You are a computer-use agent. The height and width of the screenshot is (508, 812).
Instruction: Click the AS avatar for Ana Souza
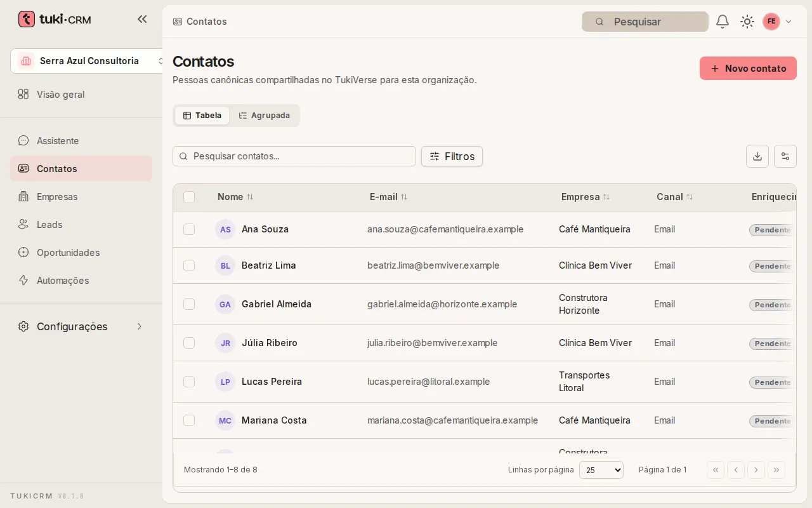click(x=225, y=229)
